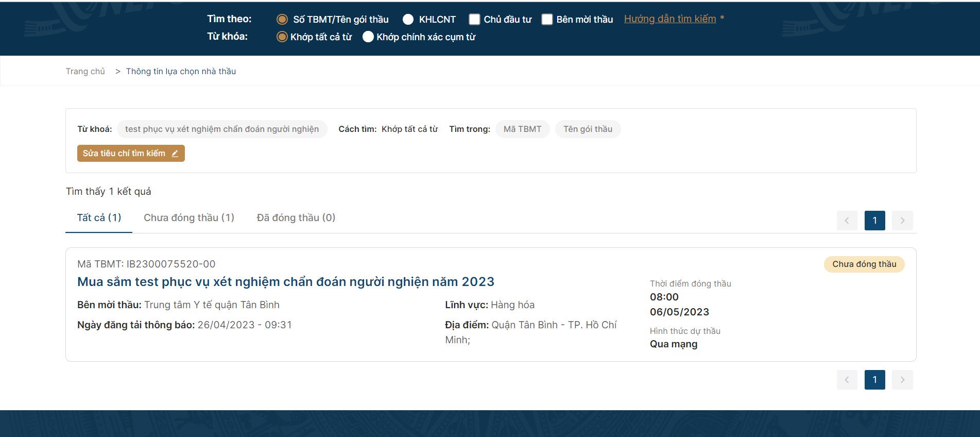The height and width of the screenshot is (437, 980).
Task: Select the KHLCNT radio option
Action: (408, 20)
